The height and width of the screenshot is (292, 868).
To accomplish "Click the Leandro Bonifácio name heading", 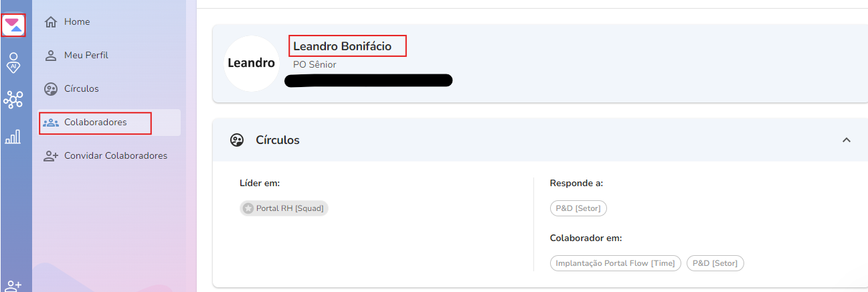I will [x=342, y=46].
